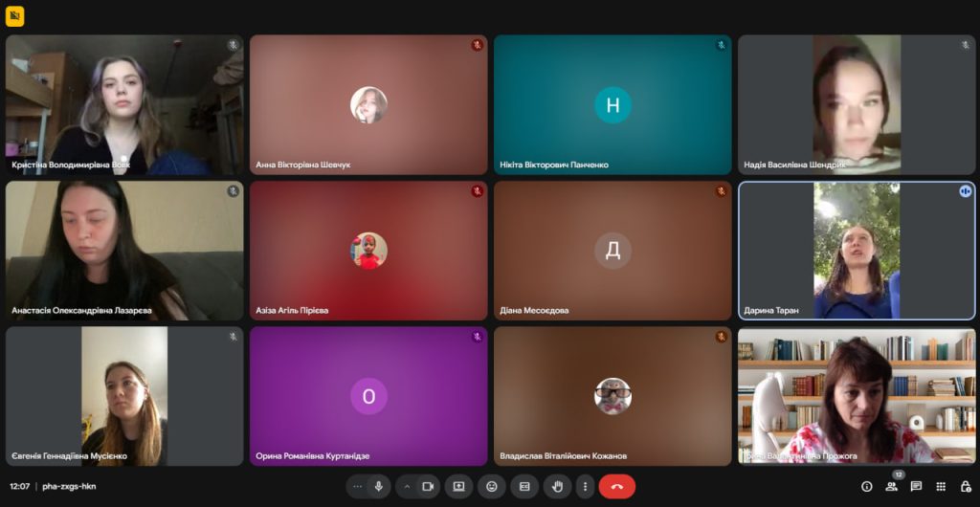The width and height of the screenshot is (980, 507).
Task: Turn on closed captions
Action: pyautogui.click(x=524, y=486)
